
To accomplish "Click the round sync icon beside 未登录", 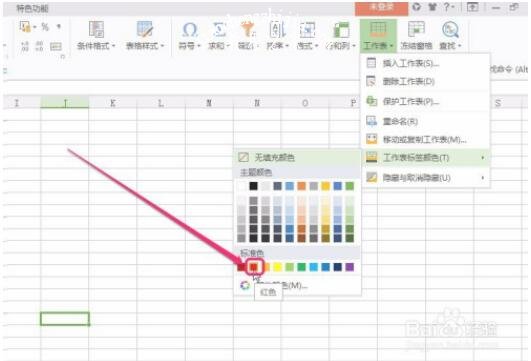I will [417, 7].
